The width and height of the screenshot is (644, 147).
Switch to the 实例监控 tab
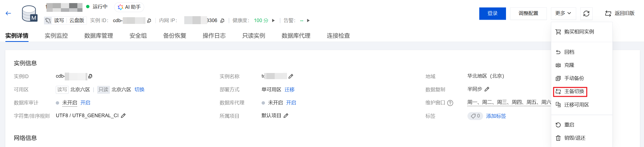point(56,35)
